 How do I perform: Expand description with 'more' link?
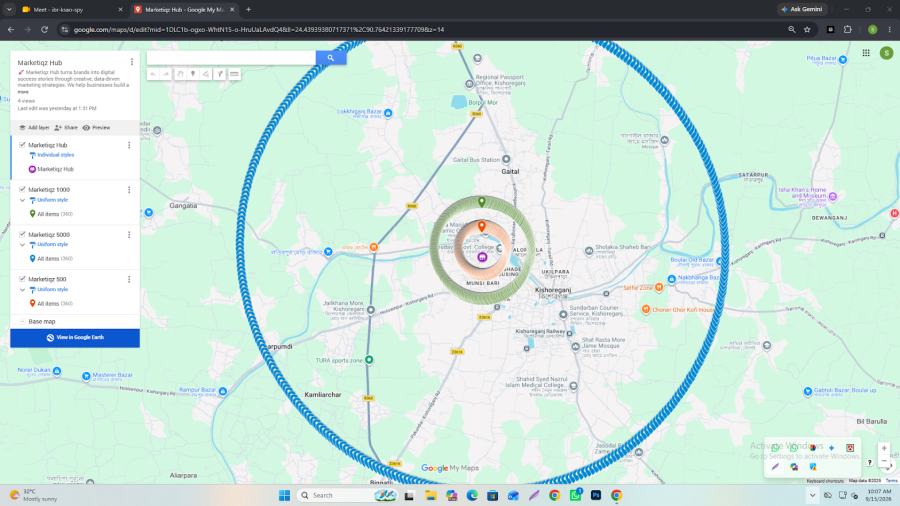[x=22, y=92]
